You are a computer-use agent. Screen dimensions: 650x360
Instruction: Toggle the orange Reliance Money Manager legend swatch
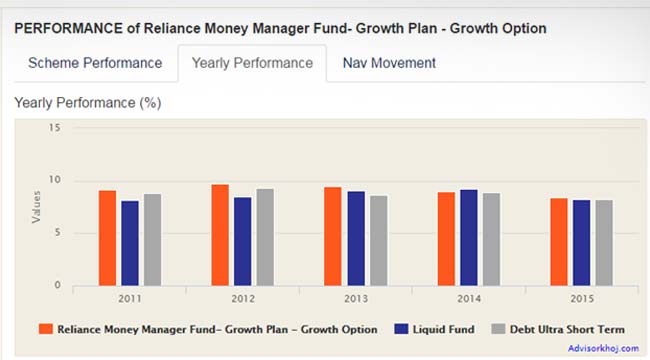tap(46, 329)
